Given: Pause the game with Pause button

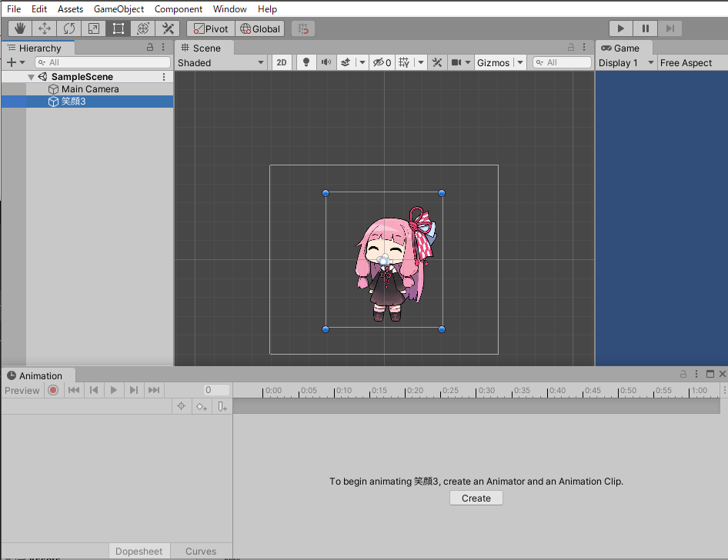Looking at the screenshot, I should pyautogui.click(x=646, y=28).
